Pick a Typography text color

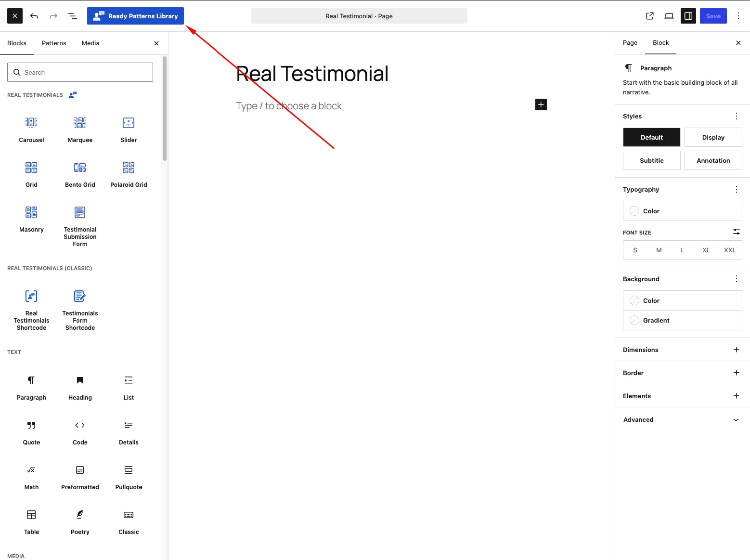pyautogui.click(x=683, y=211)
